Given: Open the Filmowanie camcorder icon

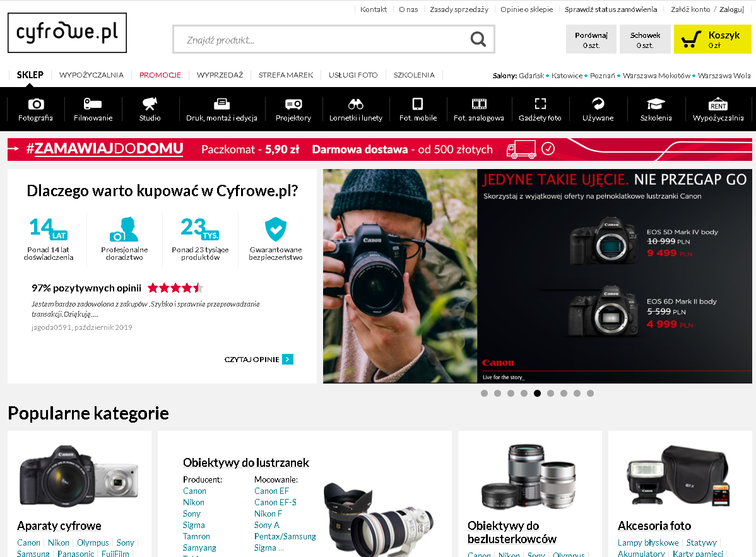Looking at the screenshot, I should [93, 103].
